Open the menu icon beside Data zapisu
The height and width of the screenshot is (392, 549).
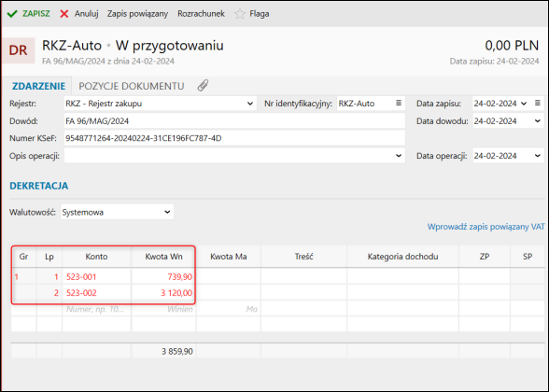pyautogui.click(x=538, y=104)
